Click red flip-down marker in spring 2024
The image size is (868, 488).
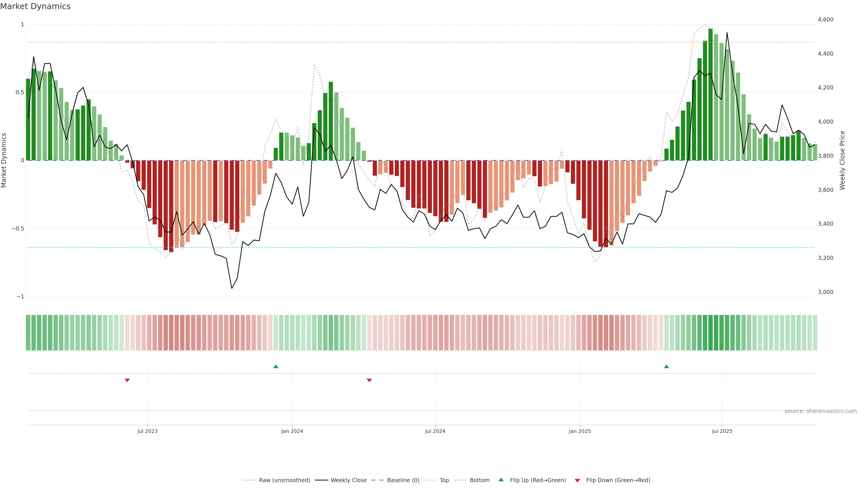click(x=369, y=380)
